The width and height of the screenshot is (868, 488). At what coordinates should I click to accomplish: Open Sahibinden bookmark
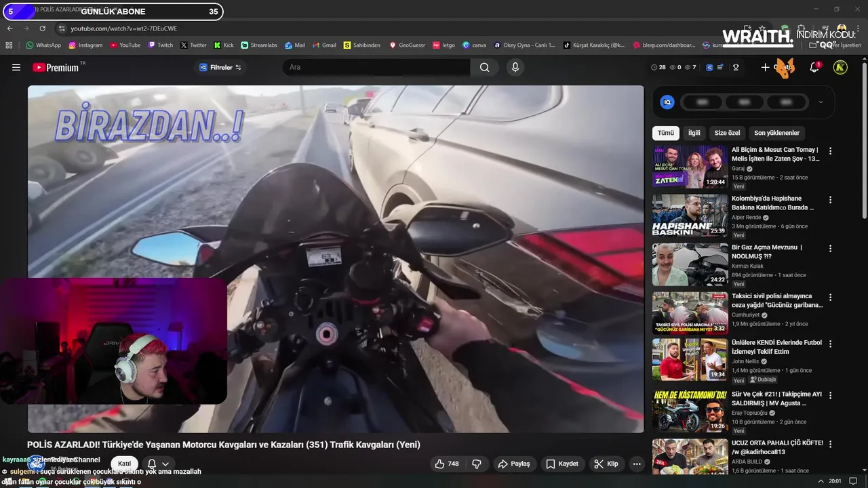pyautogui.click(x=361, y=45)
